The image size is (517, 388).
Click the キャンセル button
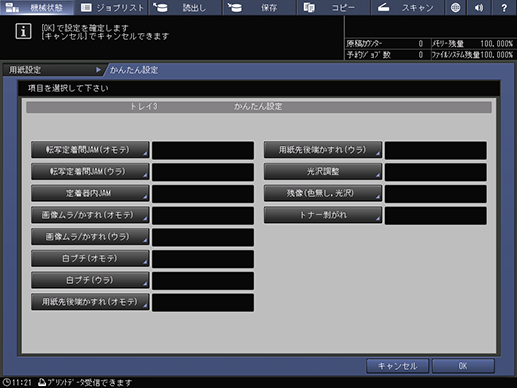(x=397, y=366)
